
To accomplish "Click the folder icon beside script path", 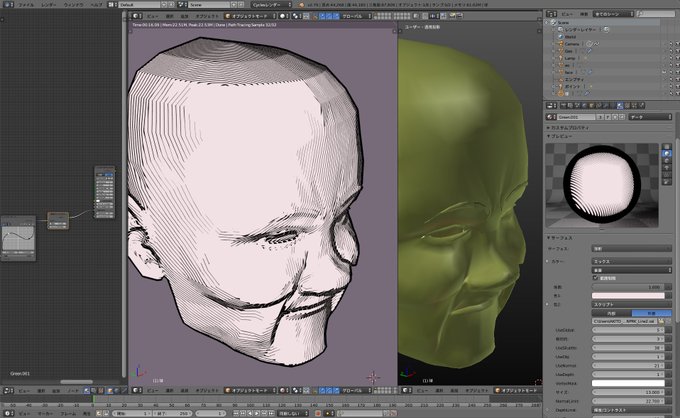I will tap(661, 321).
